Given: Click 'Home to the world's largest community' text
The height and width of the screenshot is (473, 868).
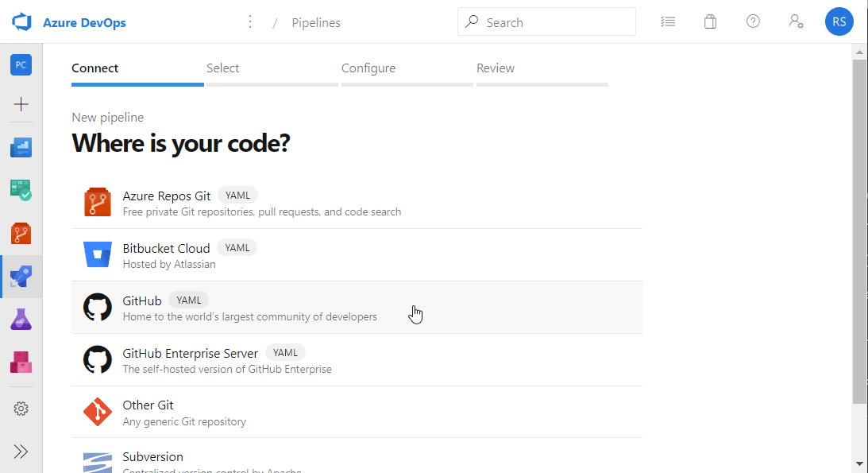Looking at the screenshot, I should [x=249, y=317].
